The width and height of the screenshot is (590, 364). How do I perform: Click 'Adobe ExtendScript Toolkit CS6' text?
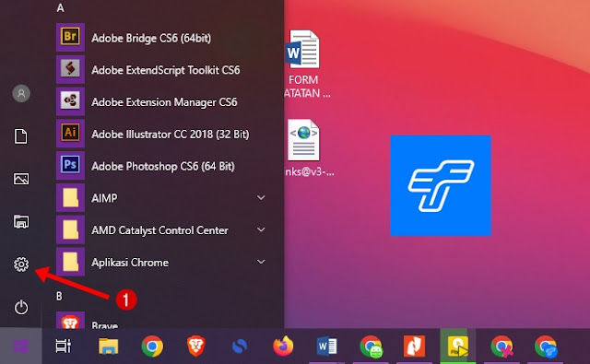(166, 70)
